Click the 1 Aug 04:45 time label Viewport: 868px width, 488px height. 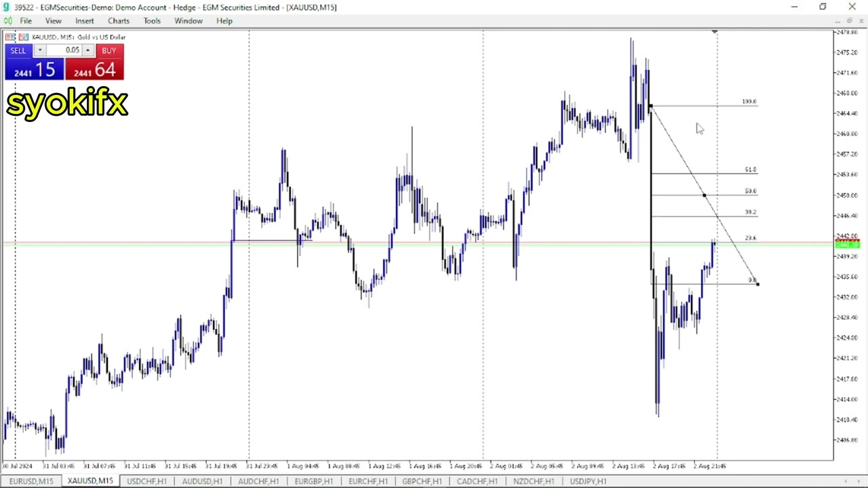(x=302, y=466)
